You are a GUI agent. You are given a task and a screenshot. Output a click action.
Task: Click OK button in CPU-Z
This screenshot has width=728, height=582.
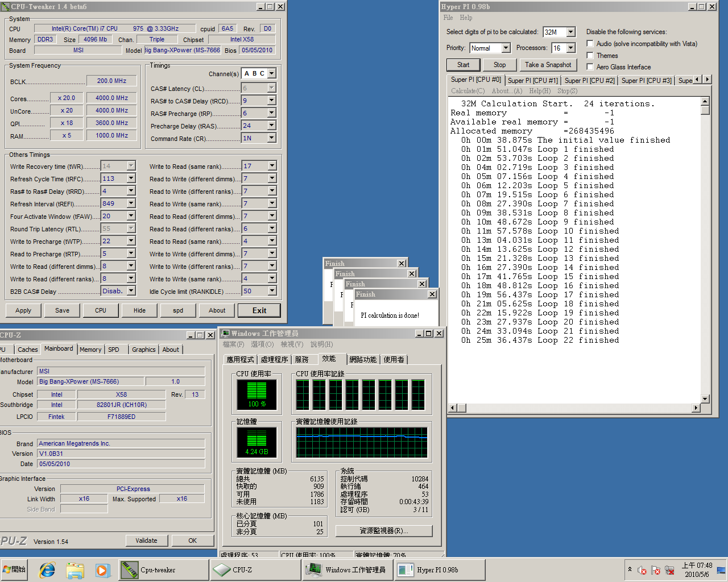point(193,541)
